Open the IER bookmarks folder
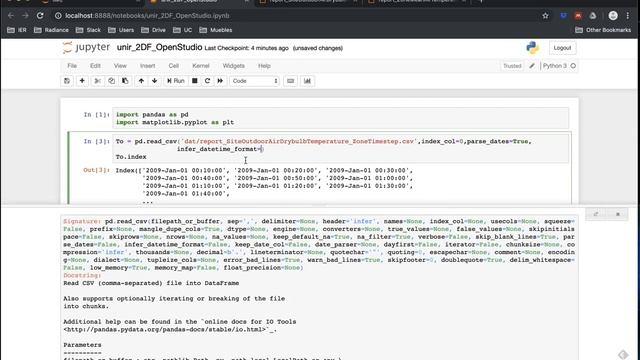 pos(17,30)
